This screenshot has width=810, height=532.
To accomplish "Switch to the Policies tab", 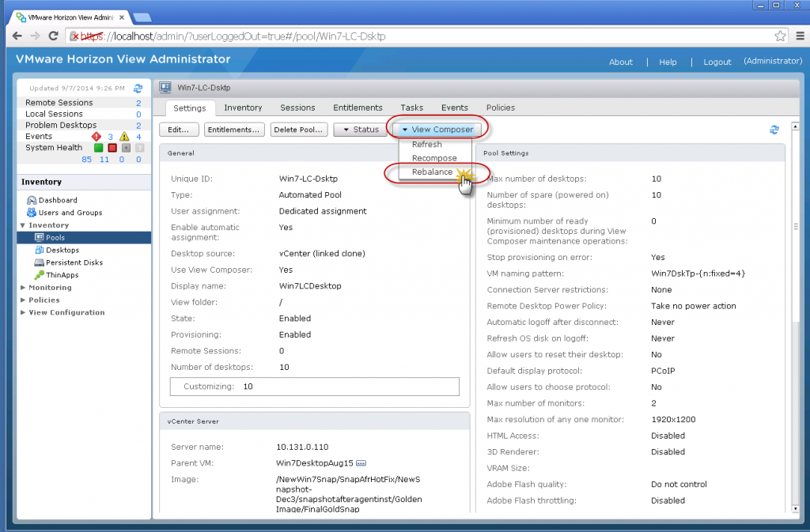I will click(x=501, y=108).
